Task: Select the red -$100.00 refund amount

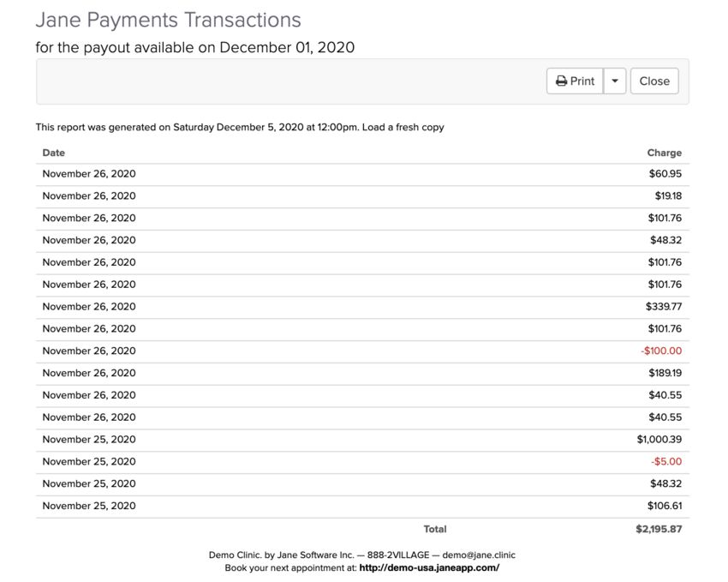Action: [661, 351]
